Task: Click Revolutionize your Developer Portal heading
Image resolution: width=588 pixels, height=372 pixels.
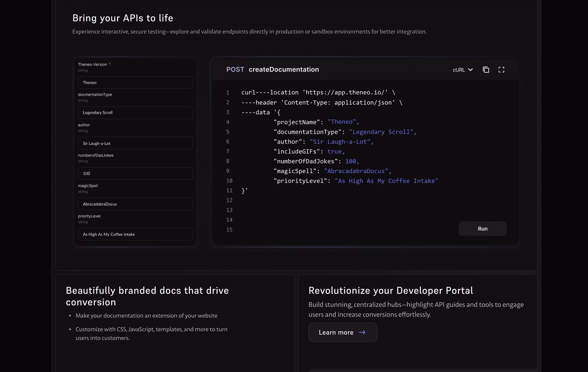Action: [x=391, y=290]
